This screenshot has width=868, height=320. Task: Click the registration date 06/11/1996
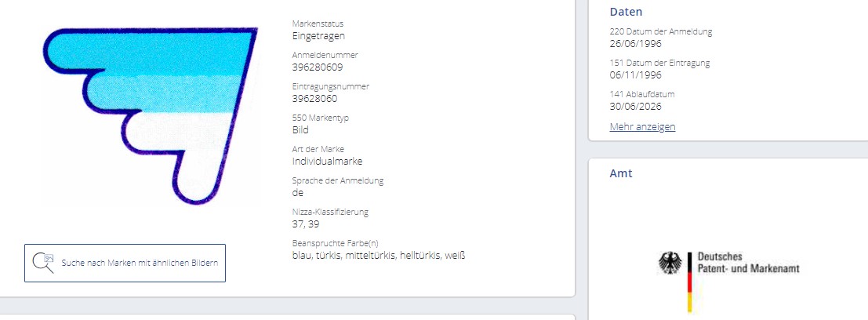click(636, 75)
